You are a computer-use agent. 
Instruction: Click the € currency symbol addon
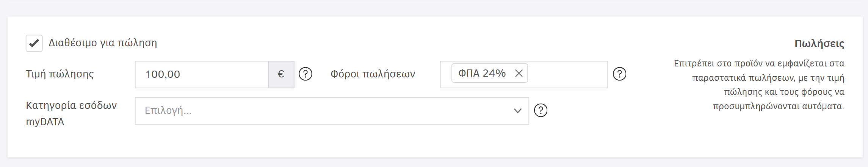281,74
